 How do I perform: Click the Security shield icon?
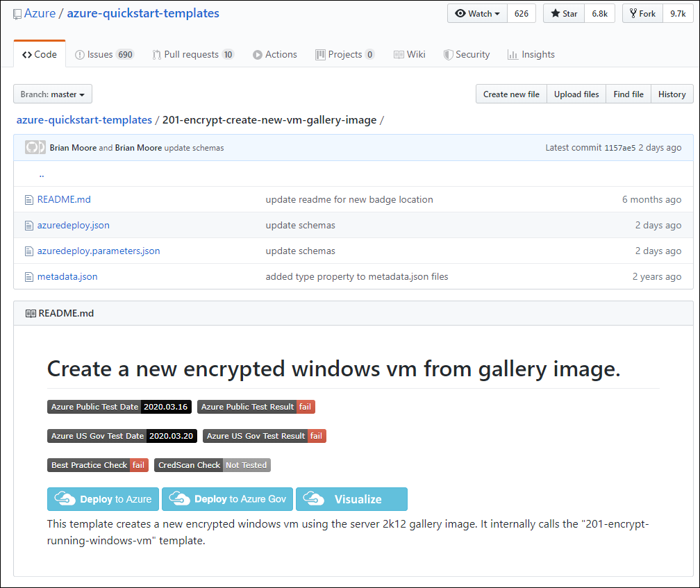[x=448, y=55]
